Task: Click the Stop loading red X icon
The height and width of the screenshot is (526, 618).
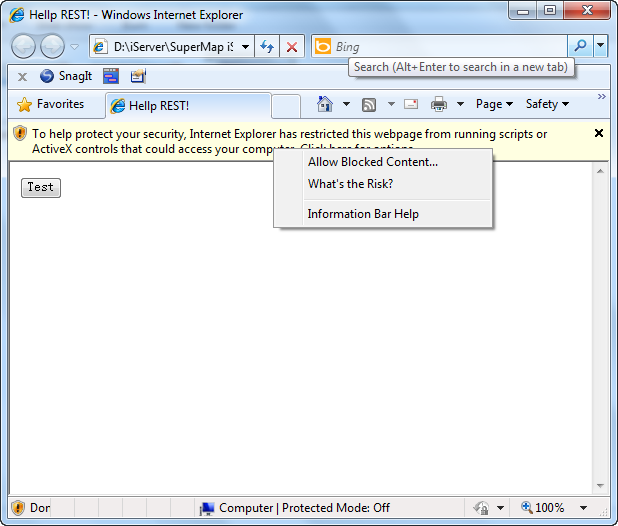Action: (291, 47)
